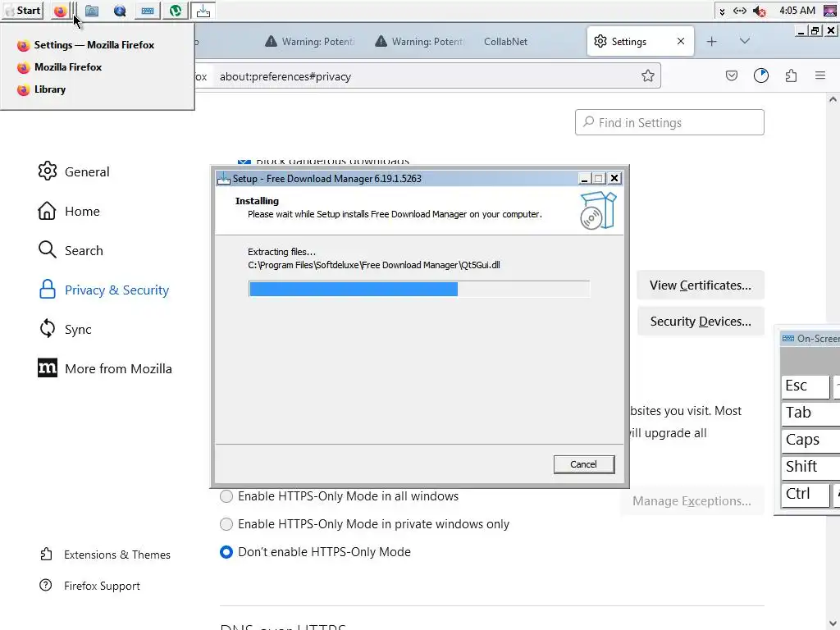This screenshot has height=630, width=840.
Task: Expand the list all tabs dropdown
Action: (745, 41)
